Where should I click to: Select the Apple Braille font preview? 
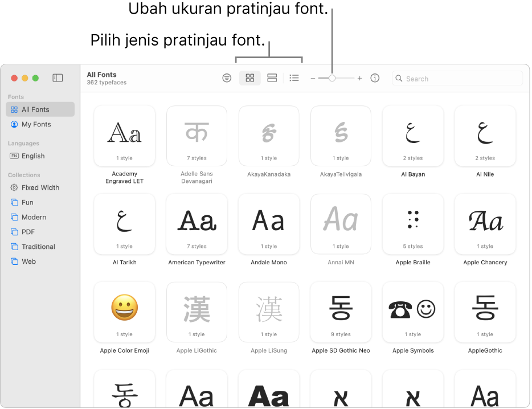[413, 224]
